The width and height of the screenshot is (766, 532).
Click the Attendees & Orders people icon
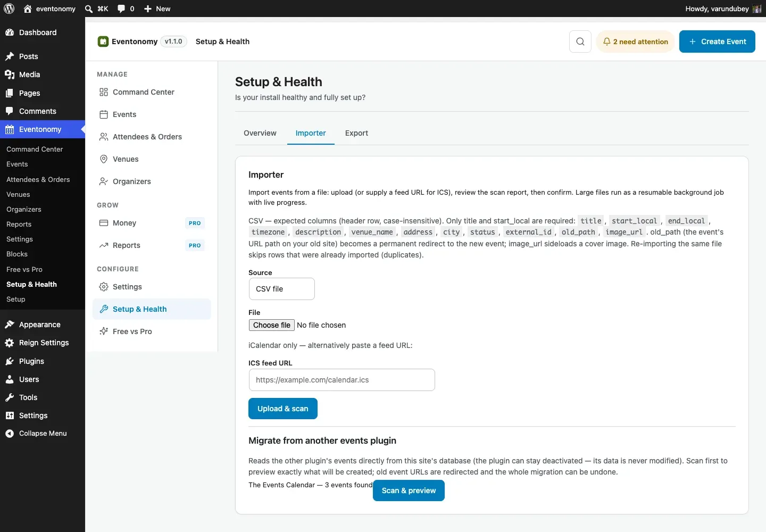[x=104, y=137]
